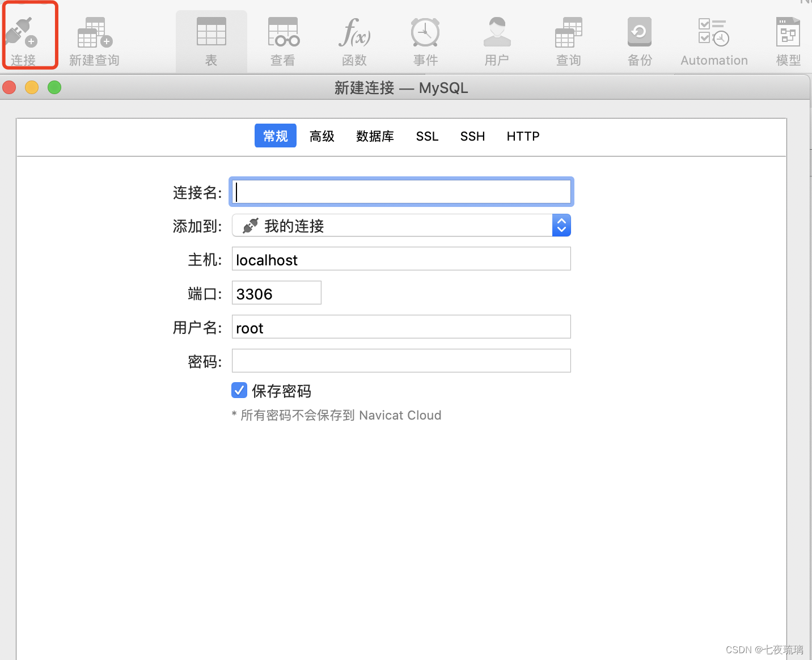Open the 连接 (Connection) toolbar icon
The width and height of the screenshot is (812, 660).
[x=23, y=41]
